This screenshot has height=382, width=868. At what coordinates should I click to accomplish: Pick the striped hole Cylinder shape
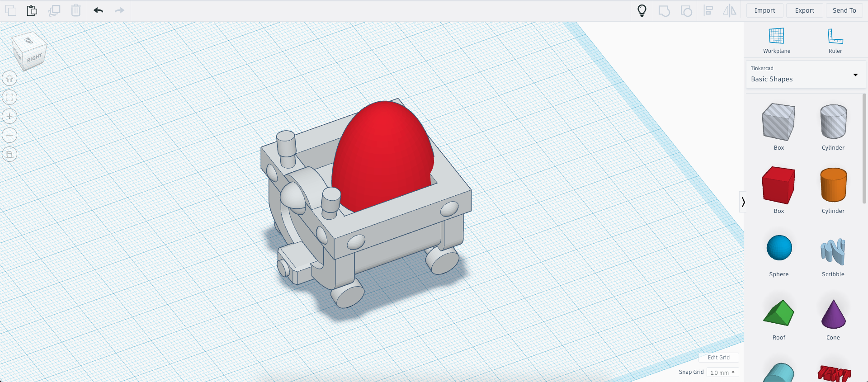click(x=833, y=122)
